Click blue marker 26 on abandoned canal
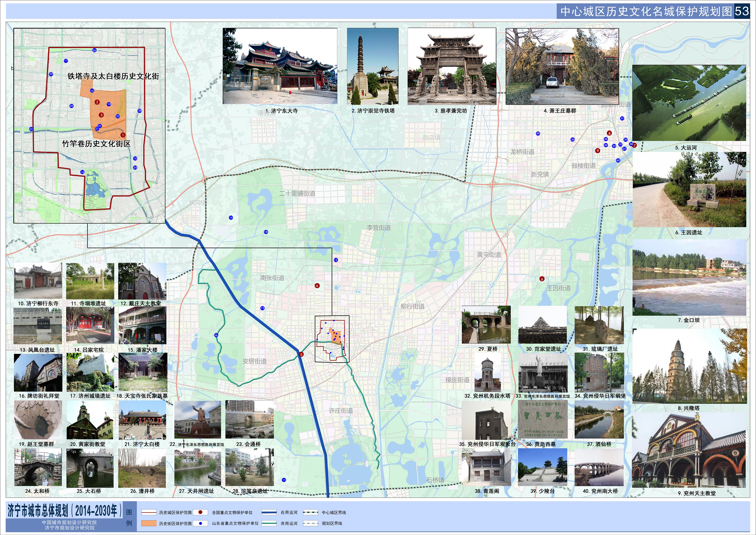 pyautogui.click(x=216, y=335)
